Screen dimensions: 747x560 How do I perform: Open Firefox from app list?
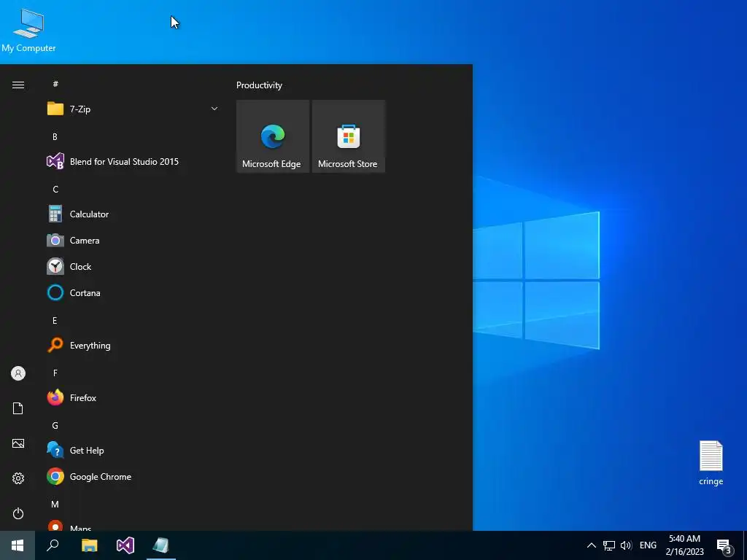point(133,397)
